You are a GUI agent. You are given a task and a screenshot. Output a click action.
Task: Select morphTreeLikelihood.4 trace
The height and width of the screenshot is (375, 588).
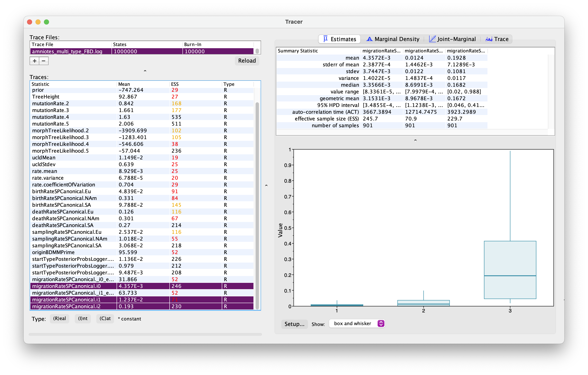tap(142, 144)
